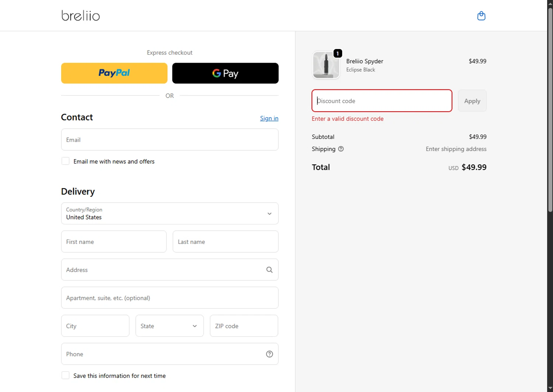Click the 'Contact' heading
Viewport: 553px width, 392px height.
click(77, 117)
